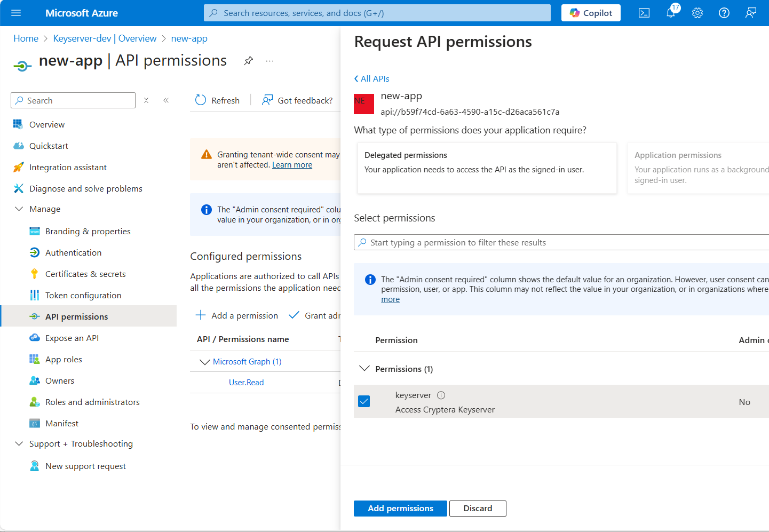Launch Copilot from the top bar
Image resolution: width=769 pixels, height=532 pixels.
pos(590,13)
